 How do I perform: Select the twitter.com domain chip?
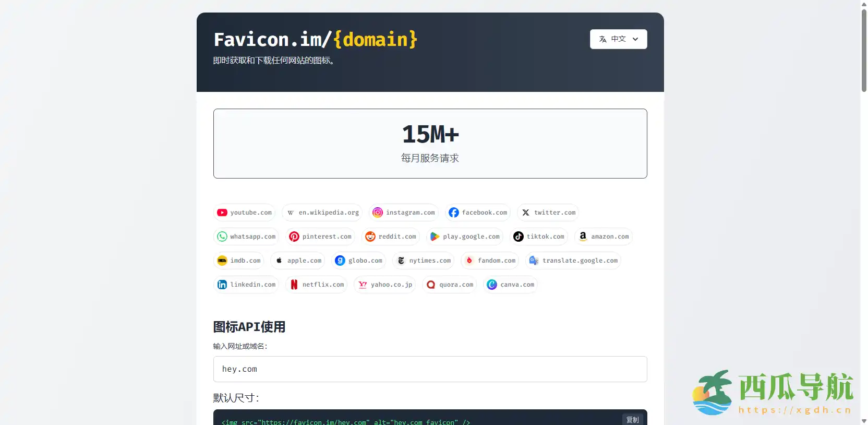coord(548,212)
